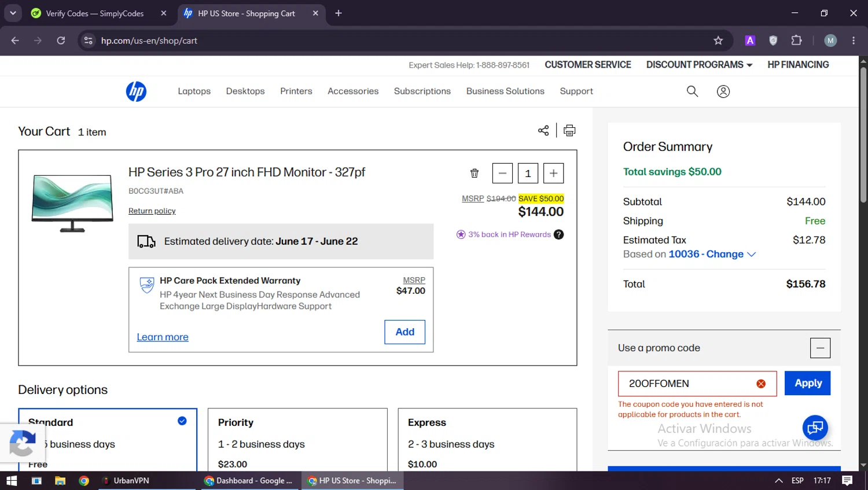Bookmark this page with star icon

click(x=718, y=40)
